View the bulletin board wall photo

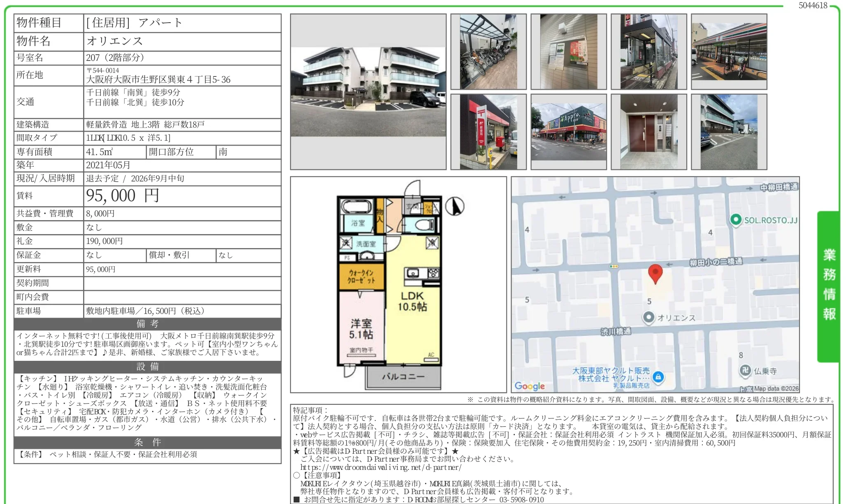tap(569, 52)
